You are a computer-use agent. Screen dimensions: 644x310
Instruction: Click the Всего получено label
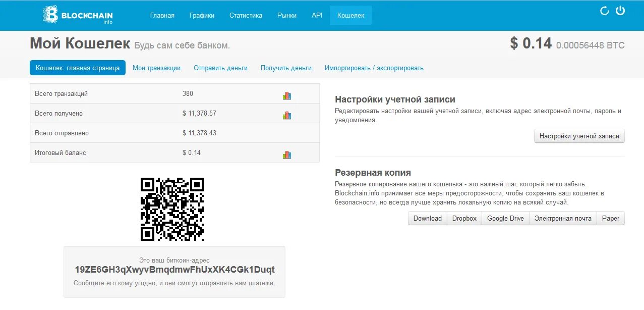pos(58,113)
